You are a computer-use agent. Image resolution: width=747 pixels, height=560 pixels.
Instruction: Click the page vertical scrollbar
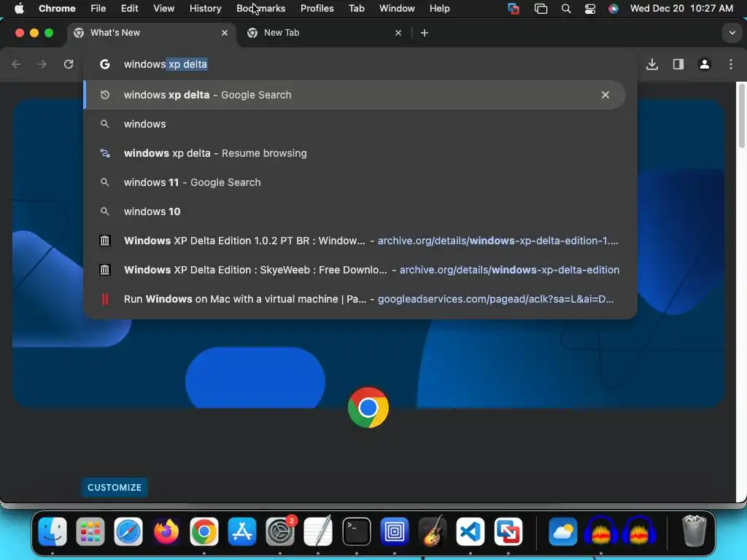741,116
